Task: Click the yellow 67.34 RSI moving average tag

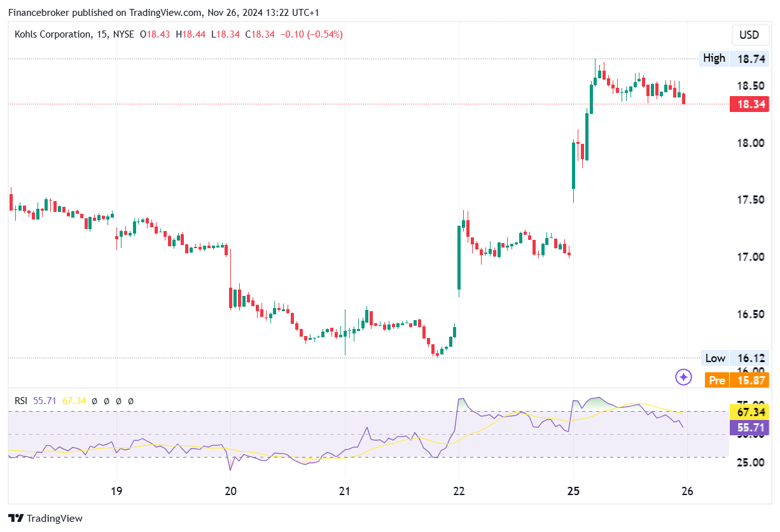Action: pos(749,412)
